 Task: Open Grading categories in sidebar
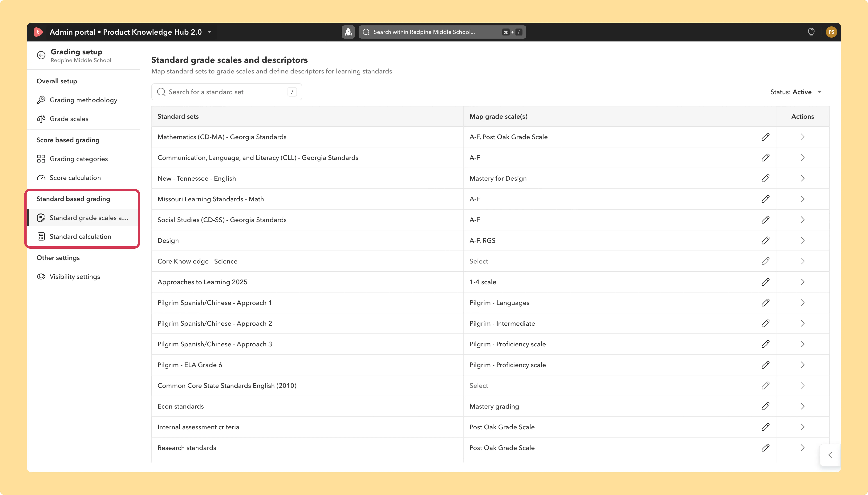[83, 159]
